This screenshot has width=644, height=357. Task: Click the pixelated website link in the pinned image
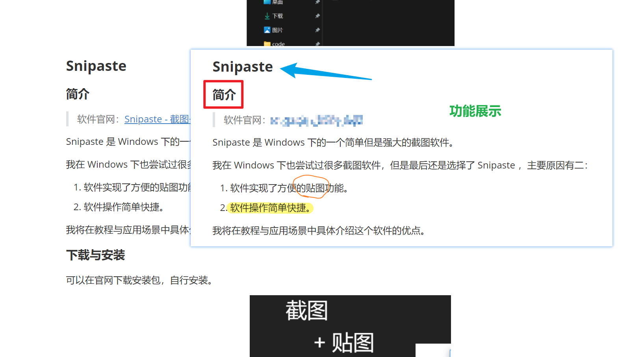click(316, 120)
